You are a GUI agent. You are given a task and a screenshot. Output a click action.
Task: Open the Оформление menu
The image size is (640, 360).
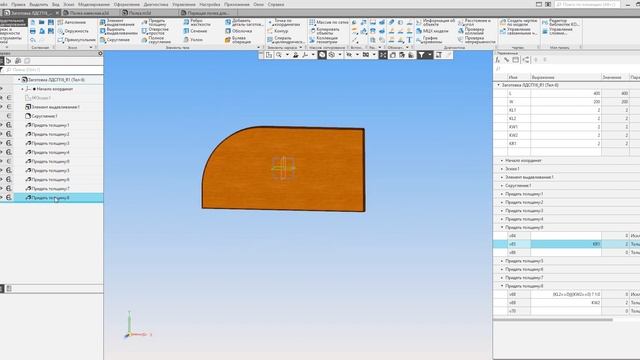(x=127, y=4)
